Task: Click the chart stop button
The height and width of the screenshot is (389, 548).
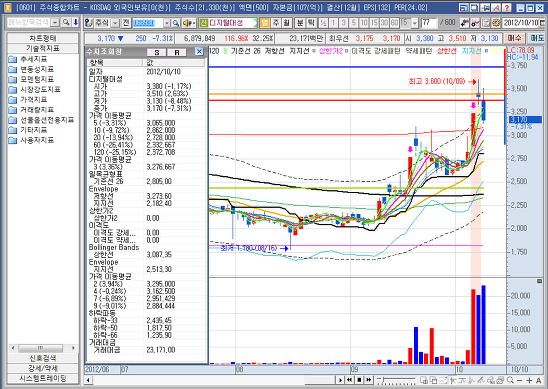Action: [359, 380]
